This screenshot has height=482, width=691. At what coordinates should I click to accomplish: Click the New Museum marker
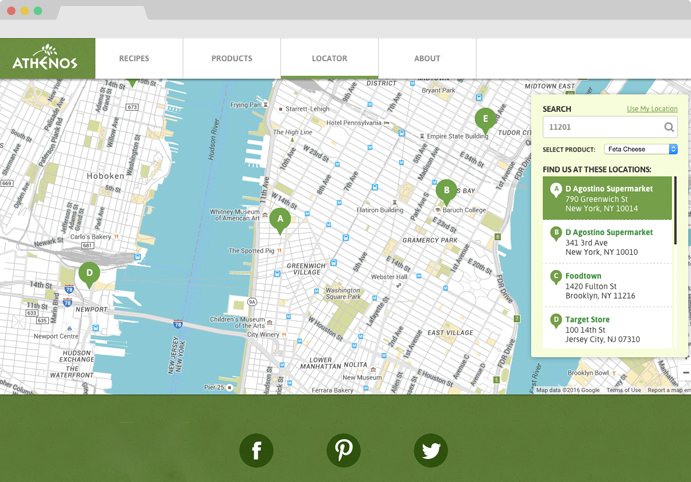click(x=373, y=370)
